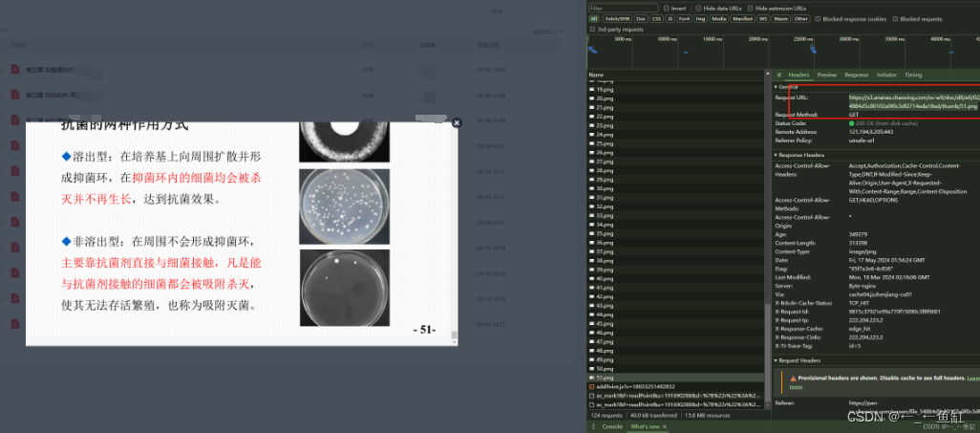Filter requests by Font type
Screen dimensions: 980x433
click(685, 19)
